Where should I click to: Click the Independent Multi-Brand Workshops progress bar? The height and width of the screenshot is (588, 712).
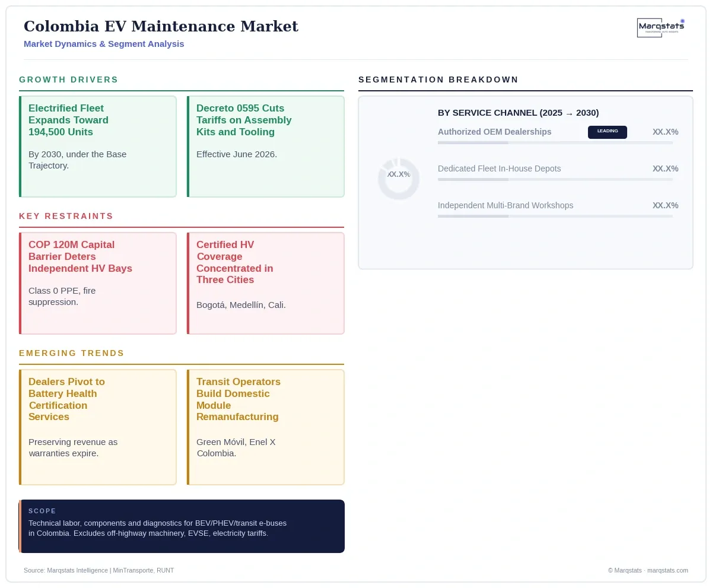[555, 216]
